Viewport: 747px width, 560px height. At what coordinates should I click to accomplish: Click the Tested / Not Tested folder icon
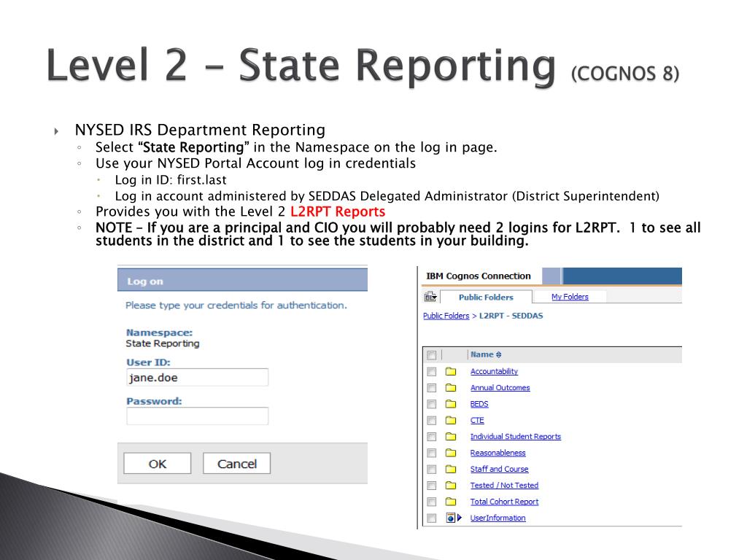[451, 485]
